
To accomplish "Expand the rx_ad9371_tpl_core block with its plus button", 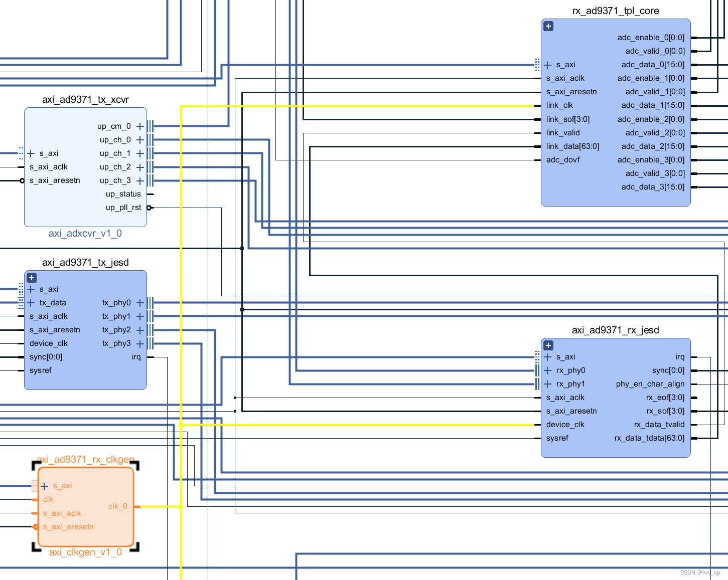I will 548,26.
